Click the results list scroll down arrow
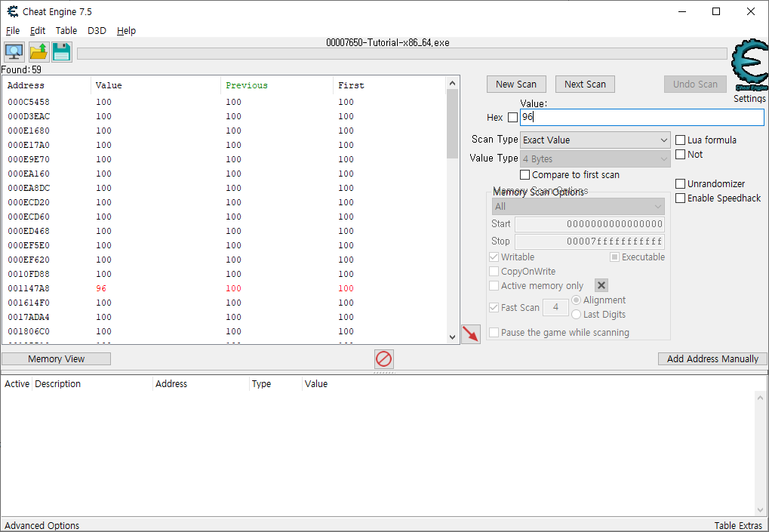769x532 pixels. pos(452,337)
